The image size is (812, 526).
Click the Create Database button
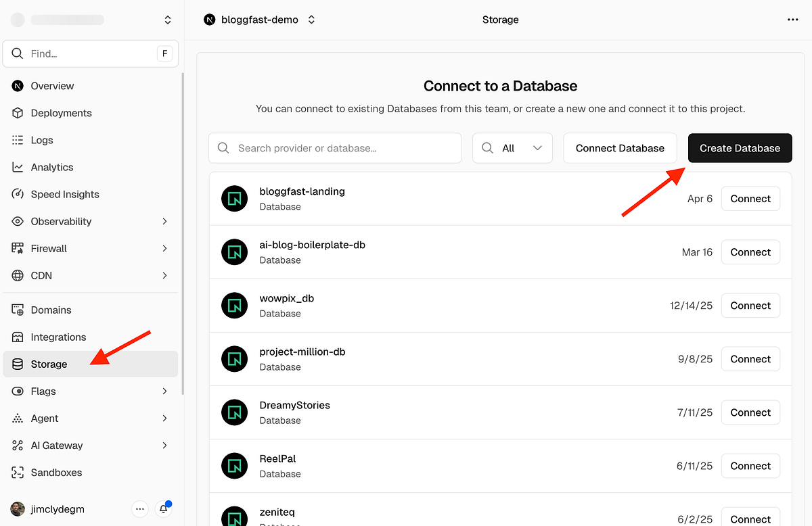coord(740,148)
